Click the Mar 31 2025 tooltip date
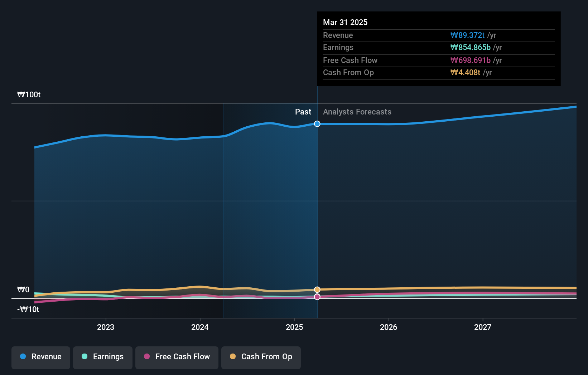Image resolution: width=588 pixels, height=375 pixels. [x=345, y=22]
